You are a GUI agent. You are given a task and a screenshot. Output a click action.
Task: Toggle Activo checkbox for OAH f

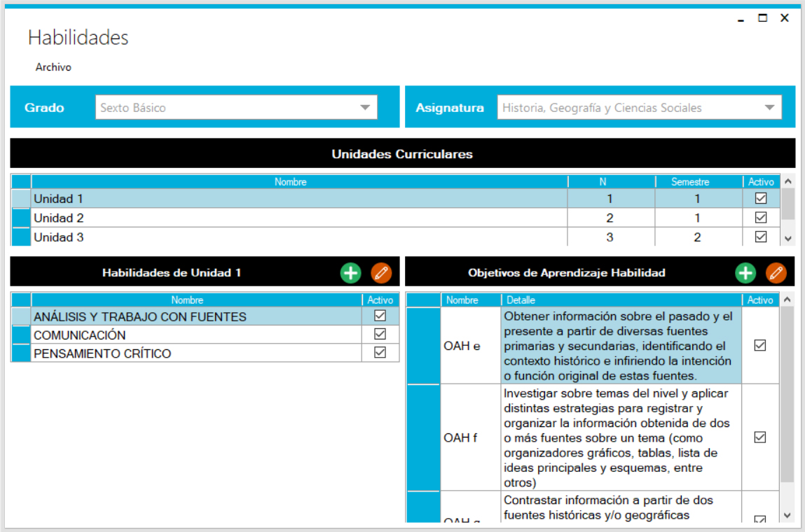[760, 437]
